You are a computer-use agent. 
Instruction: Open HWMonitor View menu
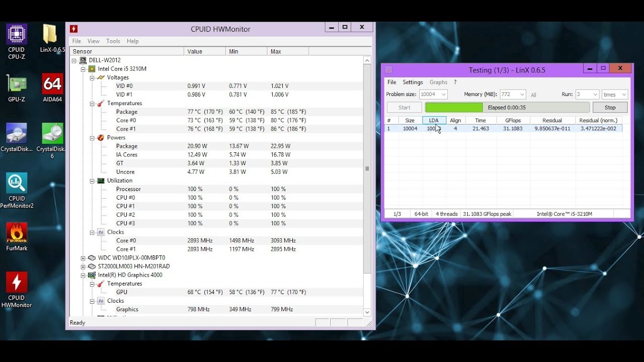(94, 41)
